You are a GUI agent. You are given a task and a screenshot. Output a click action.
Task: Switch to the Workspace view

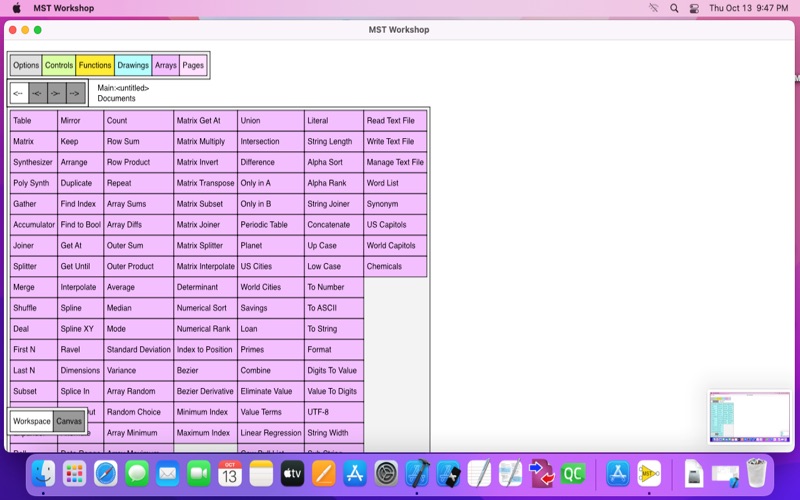tap(32, 421)
